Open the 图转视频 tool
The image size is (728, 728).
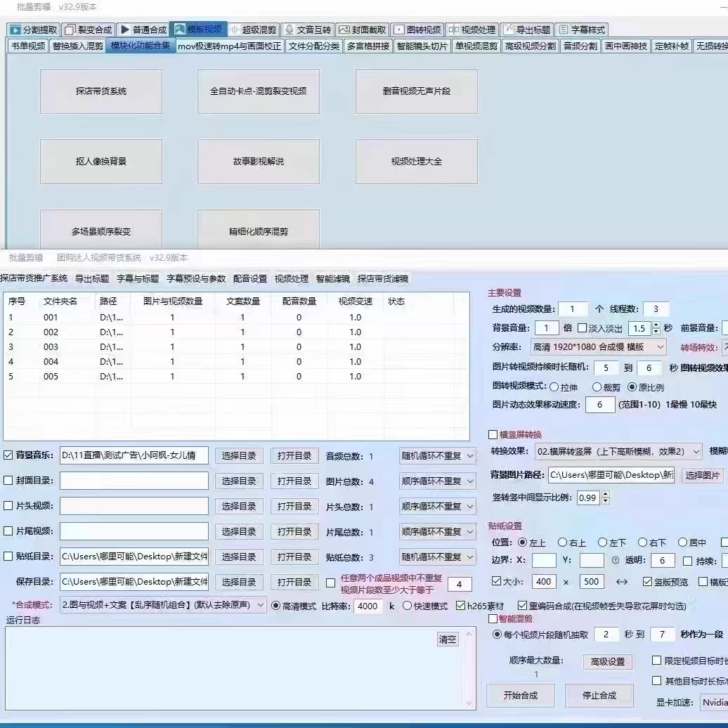coord(417,30)
